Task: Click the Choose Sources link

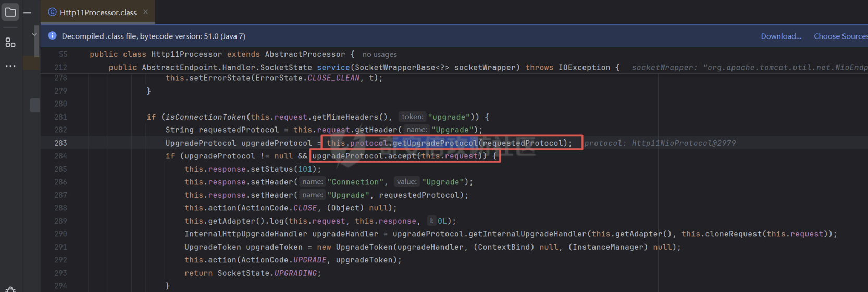Action: (x=840, y=36)
